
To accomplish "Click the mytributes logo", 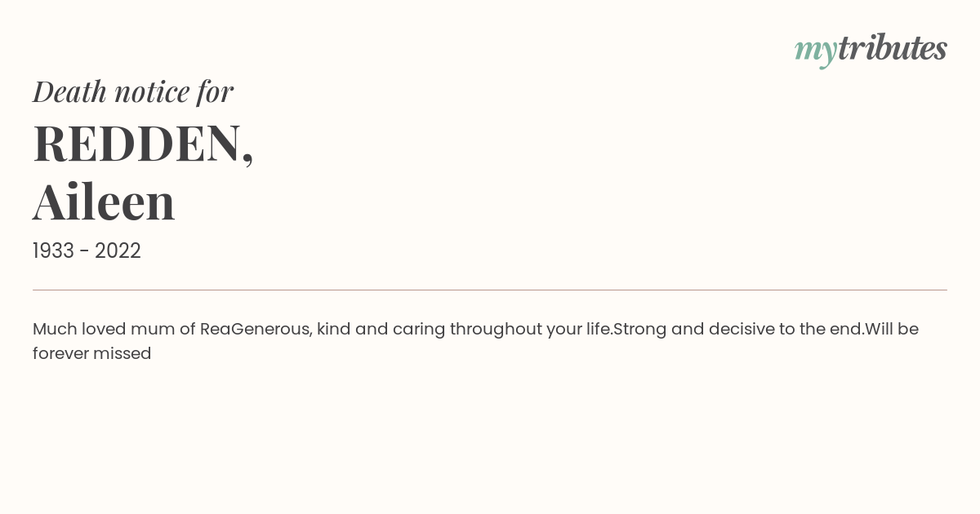I will pos(871,50).
